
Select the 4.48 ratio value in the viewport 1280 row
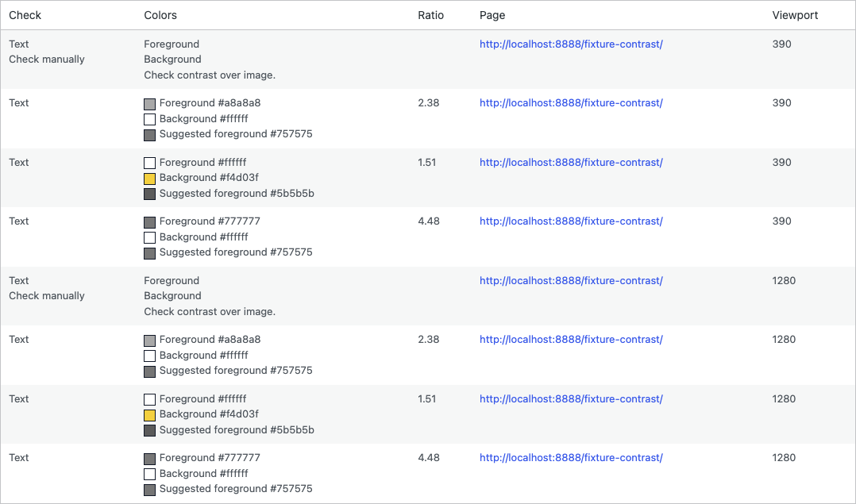(429, 458)
